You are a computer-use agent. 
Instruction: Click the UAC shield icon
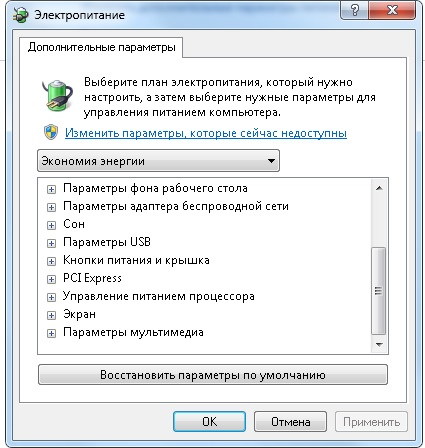pos(51,132)
